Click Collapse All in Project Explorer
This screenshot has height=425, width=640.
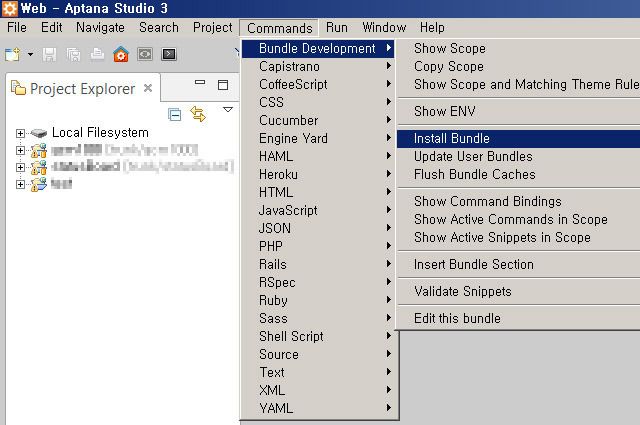point(175,114)
